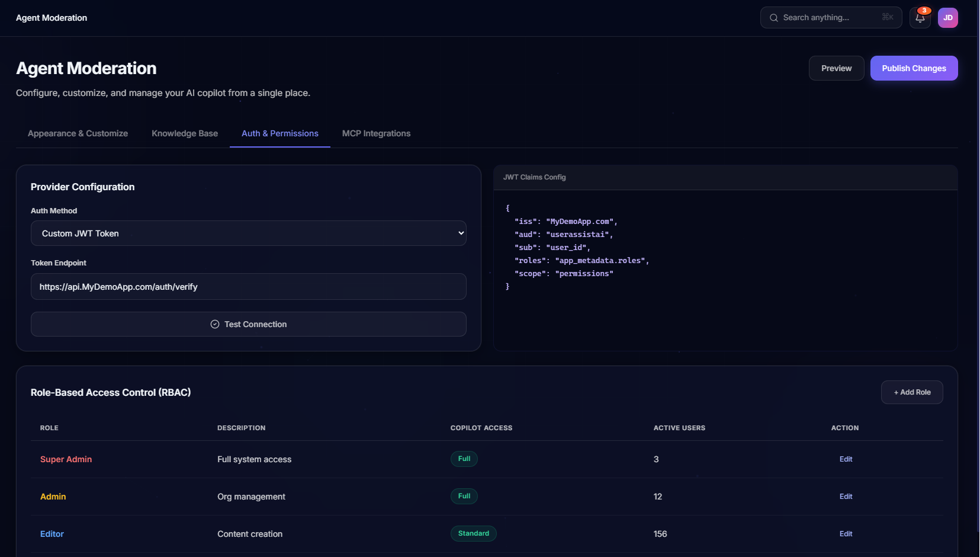Click the checkmark icon on Test Connection

point(214,324)
